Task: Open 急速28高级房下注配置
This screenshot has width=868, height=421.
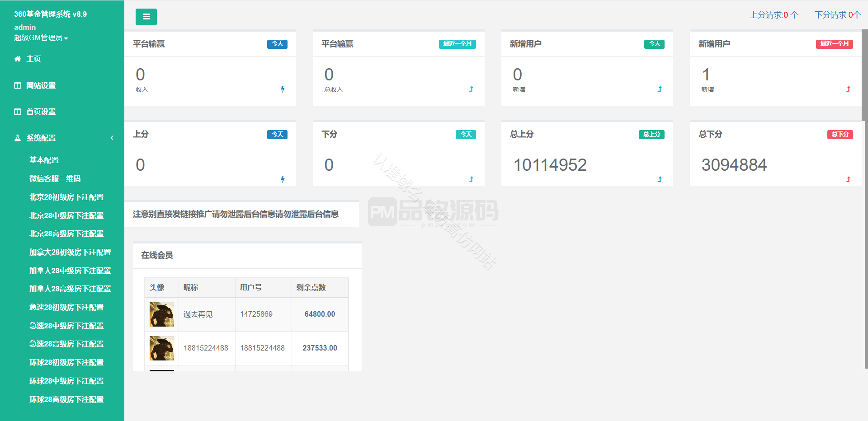Action: point(66,344)
